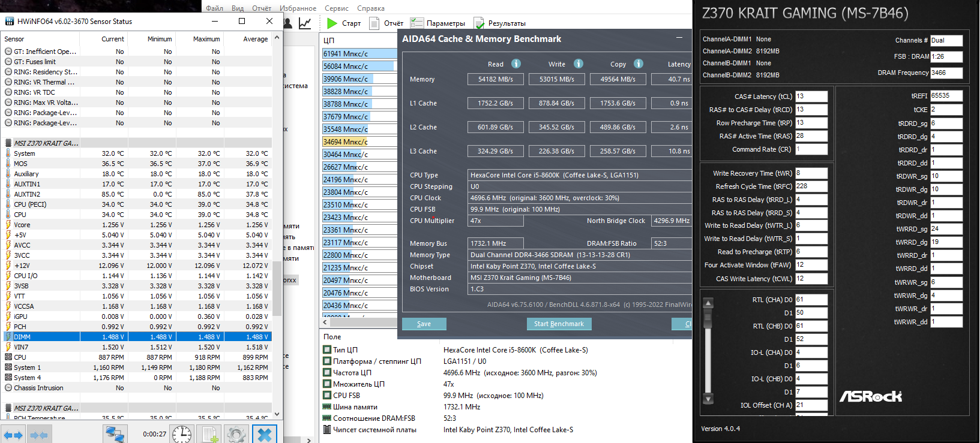Select the +12V sensor row
980x443 pixels.
pos(137,266)
